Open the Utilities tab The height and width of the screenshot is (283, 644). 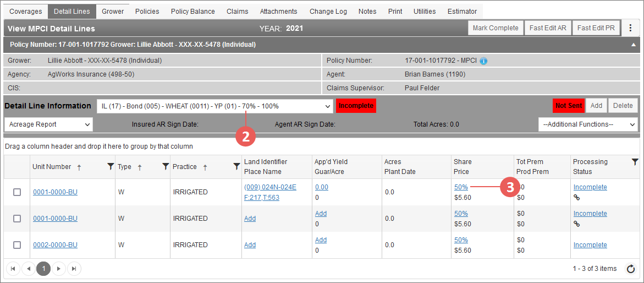click(x=425, y=12)
